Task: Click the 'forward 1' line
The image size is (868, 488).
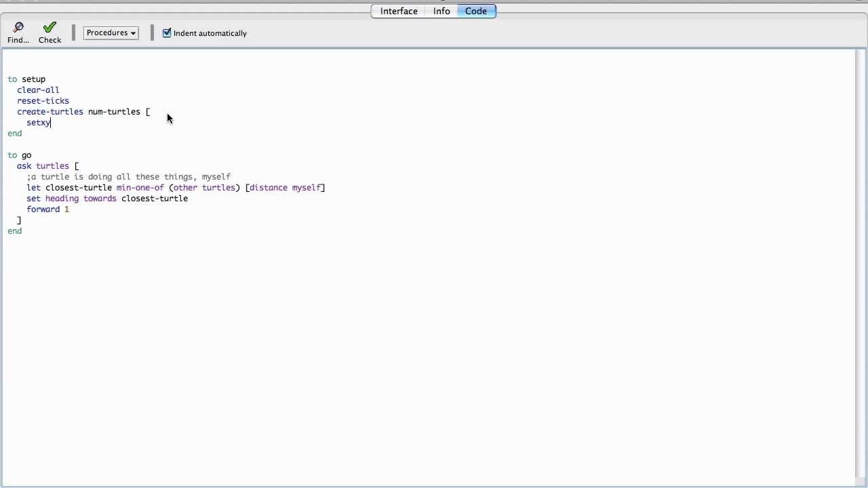Action: (47, 209)
